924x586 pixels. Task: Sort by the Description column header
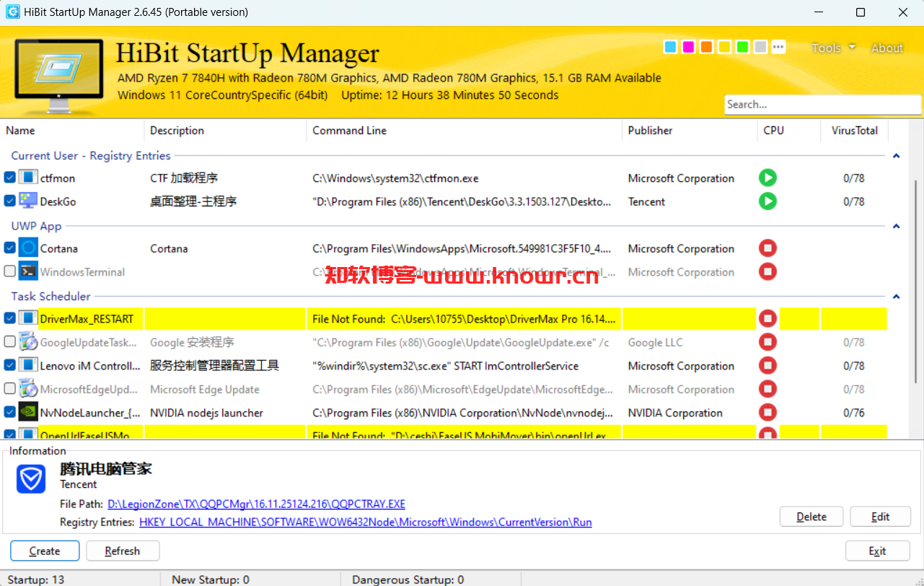pos(225,131)
